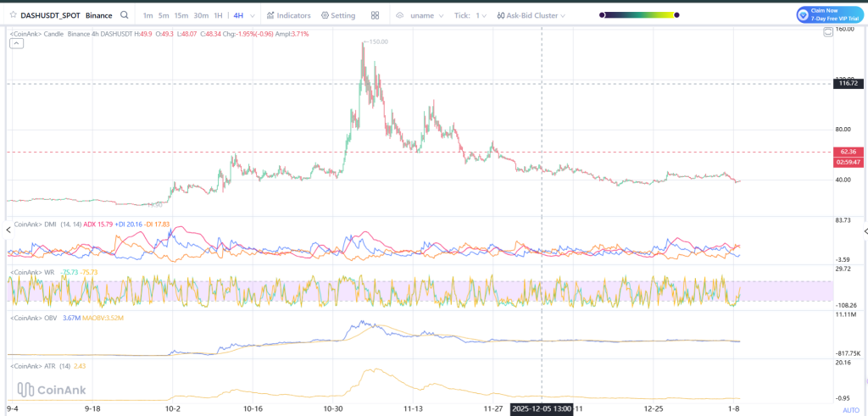Click the 2025-12-05 13:00 time label
This screenshot has height=416, width=868.
pos(542,409)
